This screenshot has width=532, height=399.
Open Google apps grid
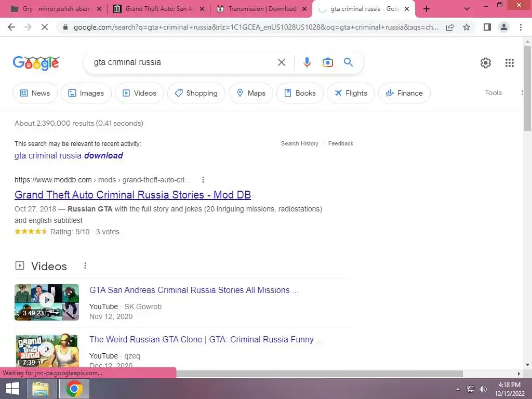(x=509, y=63)
